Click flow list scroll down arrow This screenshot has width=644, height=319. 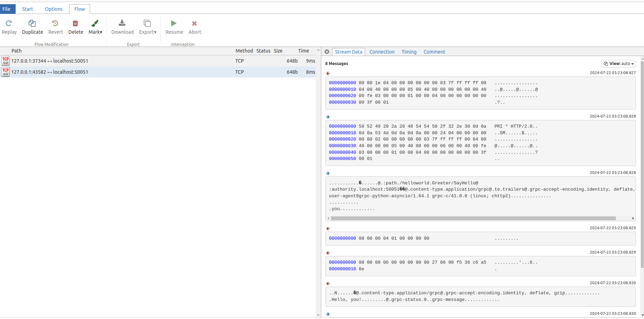point(318,315)
